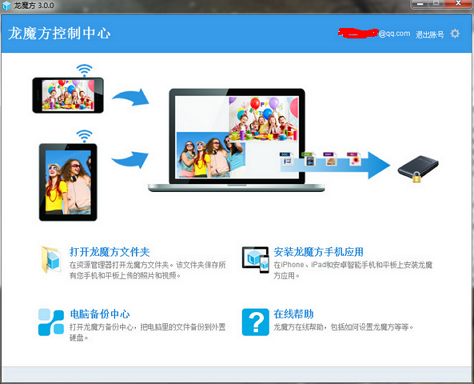Click the account email ending in @qq.com
Viewport: 474px width, 384px height.
pos(374,33)
